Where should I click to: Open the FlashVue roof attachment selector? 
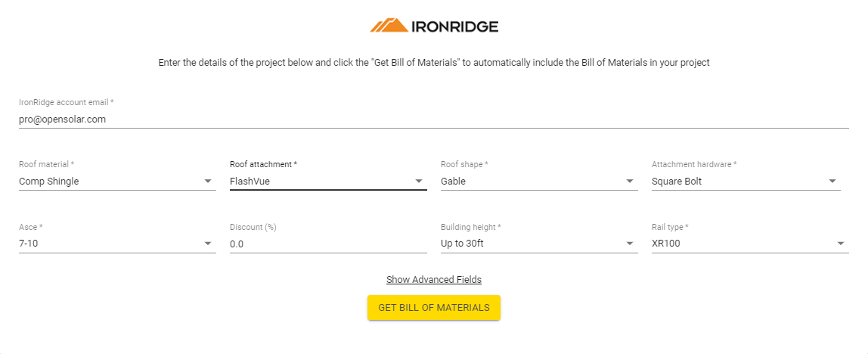click(x=328, y=181)
